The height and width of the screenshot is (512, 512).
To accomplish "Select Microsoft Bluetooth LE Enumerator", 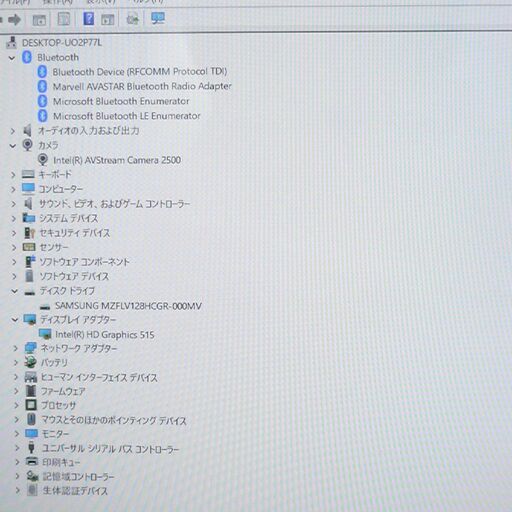I will pos(127,116).
